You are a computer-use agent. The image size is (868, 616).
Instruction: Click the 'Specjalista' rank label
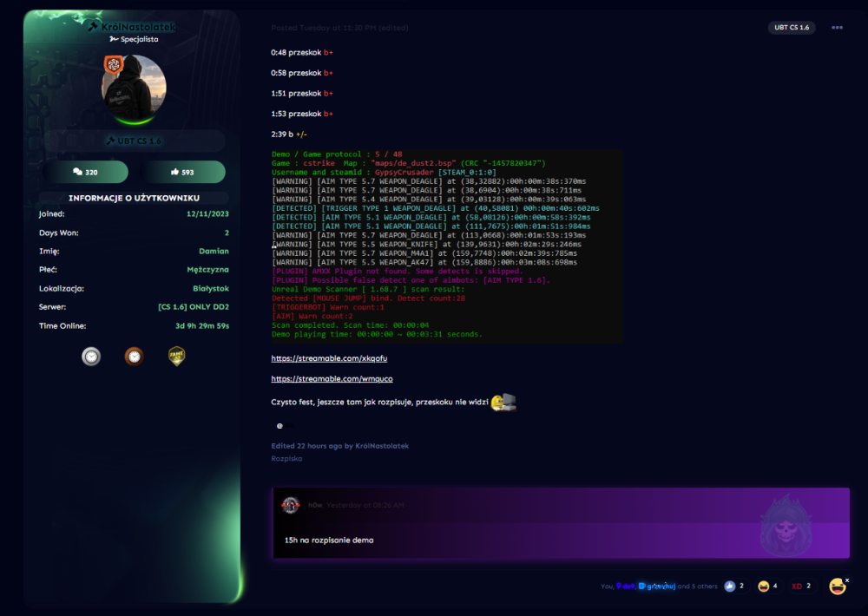coord(140,39)
